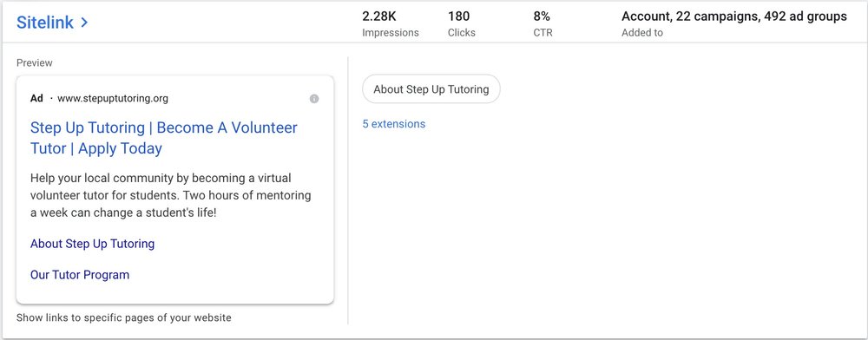Viewport: 868px width, 340px height.
Task: Click the Preview label
Action: pos(35,63)
